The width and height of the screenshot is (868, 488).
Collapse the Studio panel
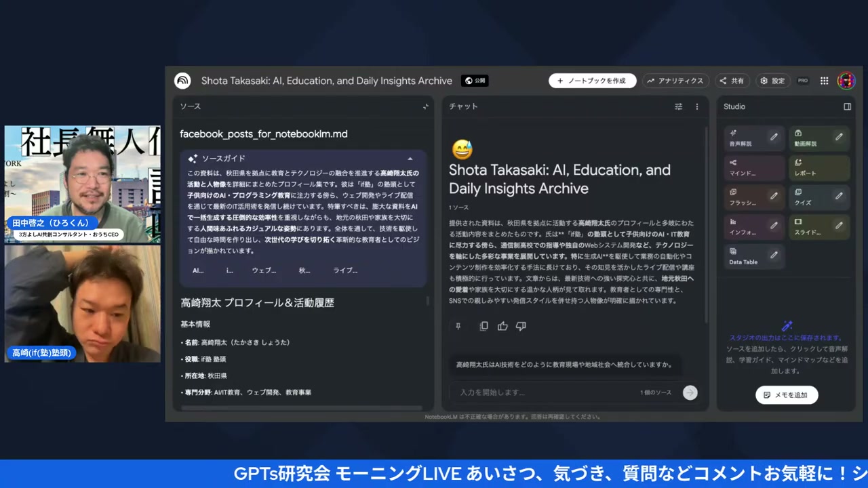[x=847, y=106]
